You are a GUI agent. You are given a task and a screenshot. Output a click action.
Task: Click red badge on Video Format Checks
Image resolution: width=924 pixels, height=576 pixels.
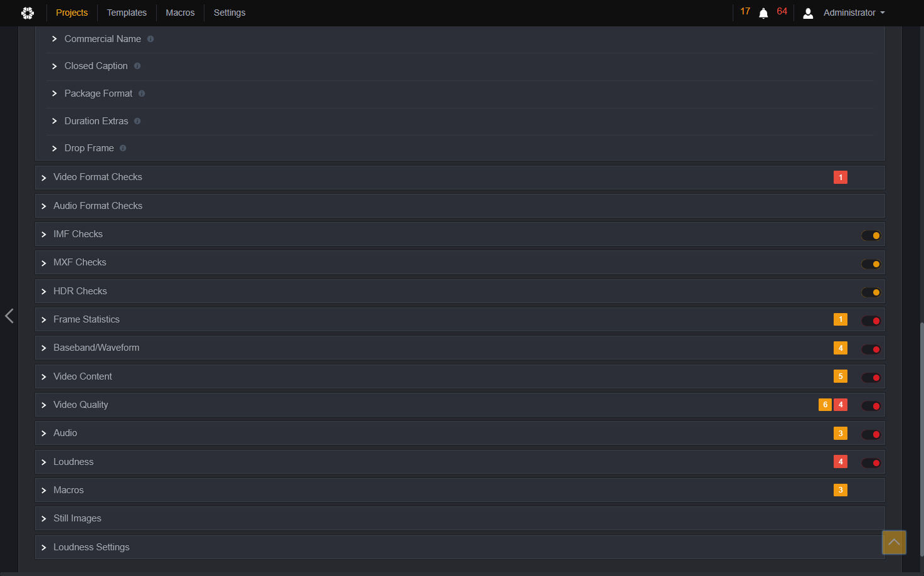(x=841, y=178)
